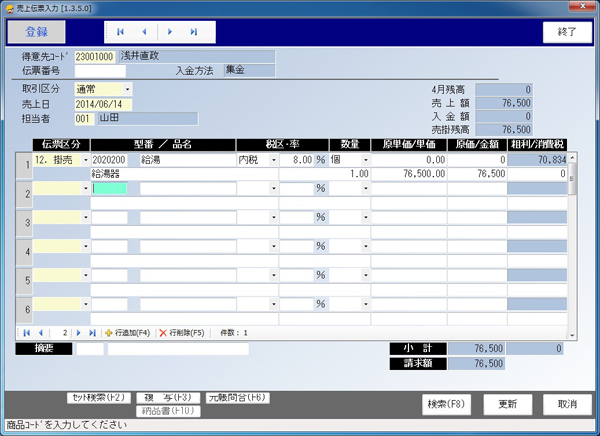Screen dimensions: 600x436
Task: Open the 内税 tax type dropdown
Action: pyautogui.click(x=273, y=159)
